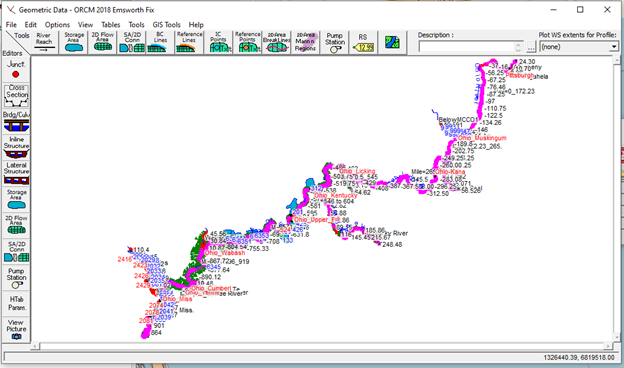Click the Ohio-Kana junction label
This screenshot has width=624, height=368.
click(450, 172)
